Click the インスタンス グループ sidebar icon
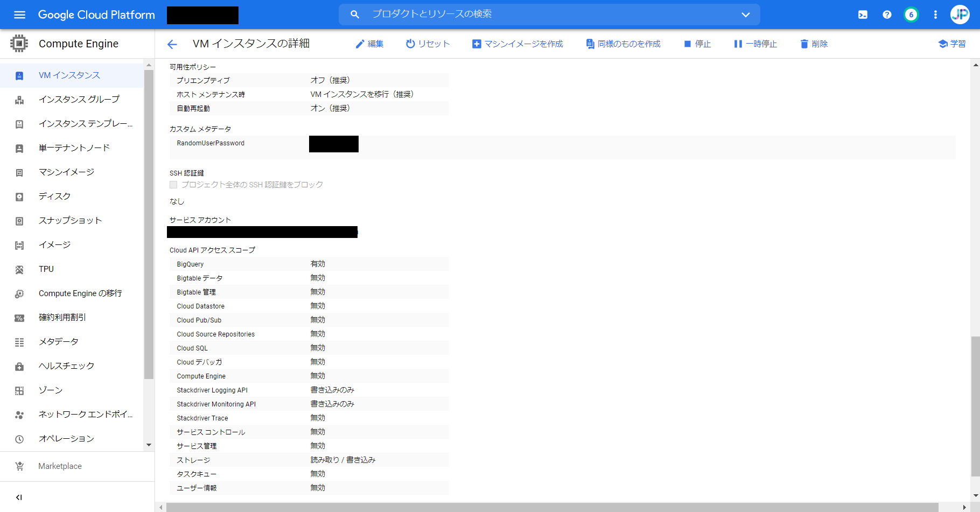The width and height of the screenshot is (980, 512). coord(19,100)
